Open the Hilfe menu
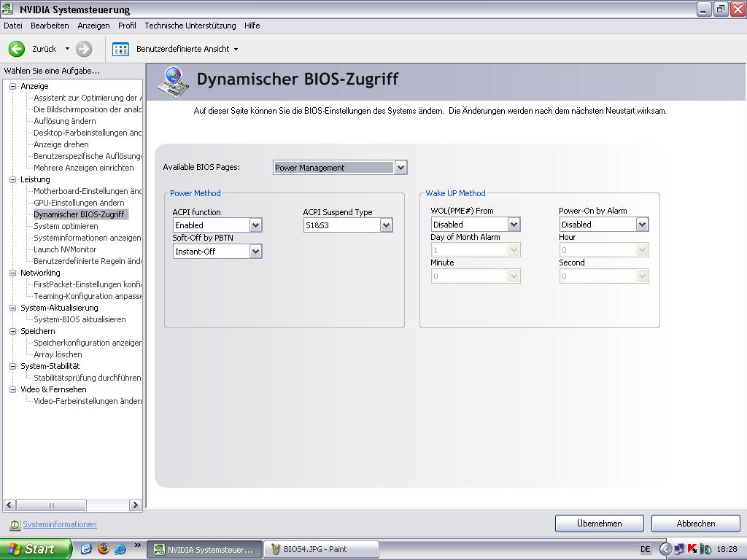Screen dimensions: 747x560 (252, 26)
